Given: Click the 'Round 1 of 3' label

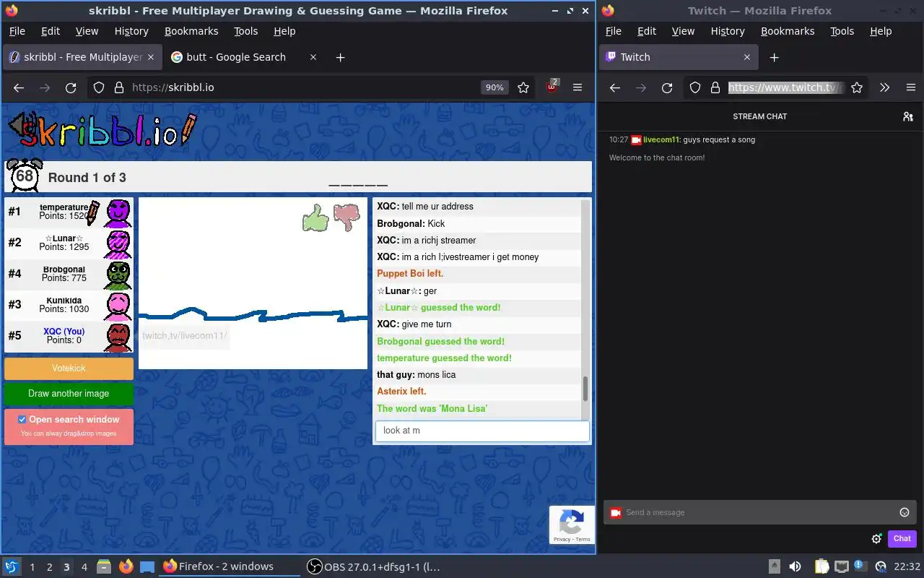Looking at the screenshot, I should pos(87,178).
